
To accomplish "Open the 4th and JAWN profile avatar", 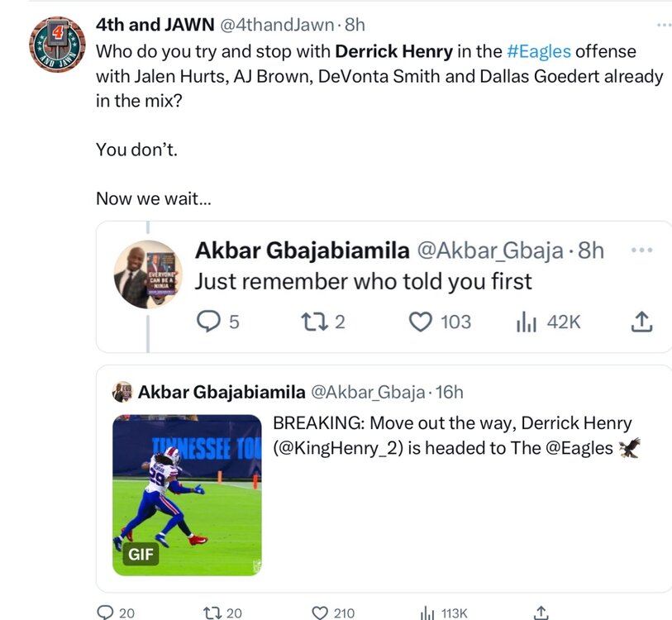I will pyautogui.click(x=57, y=45).
